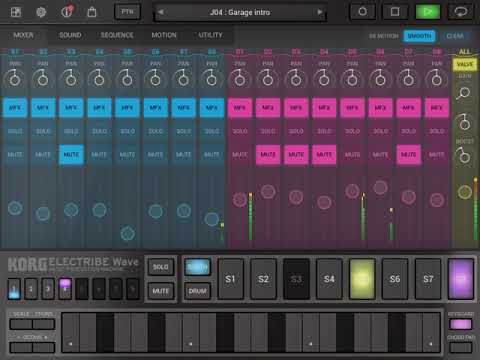Image resolution: width=480 pixels, height=360 pixels.
Task: Solo drum channel D3 in mixer
Action: pyautogui.click(x=296, y=131)
